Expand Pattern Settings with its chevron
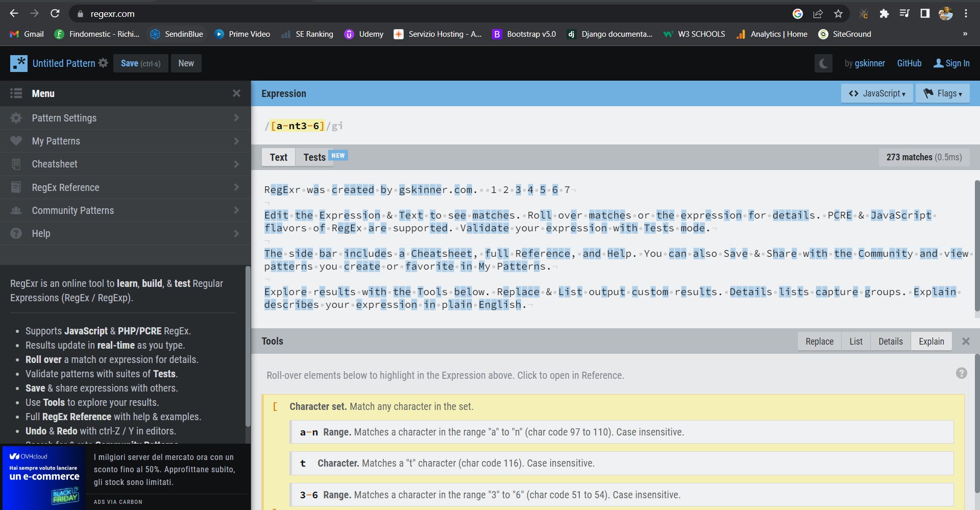 [236, 118]
